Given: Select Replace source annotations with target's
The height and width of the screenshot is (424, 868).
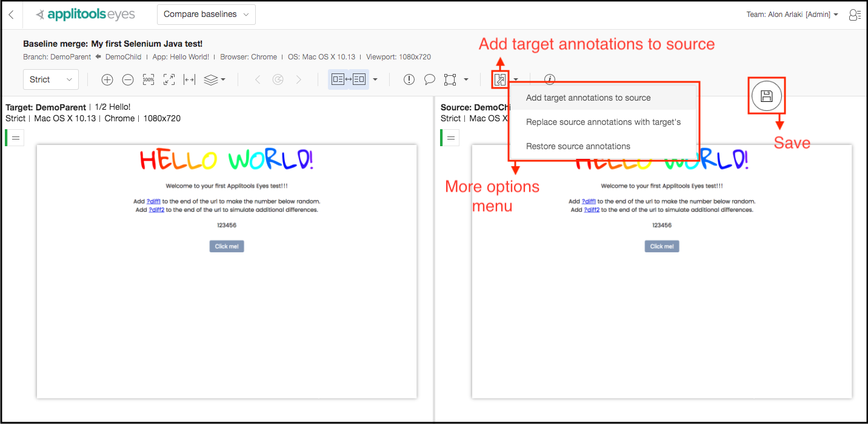Looking at the screenshot, I should coord(603,122).
